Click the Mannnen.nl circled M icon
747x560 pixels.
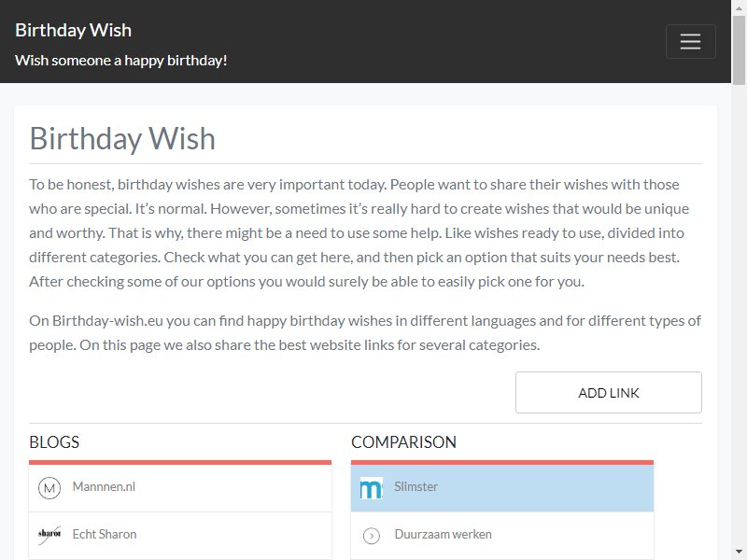pos(49,488)
